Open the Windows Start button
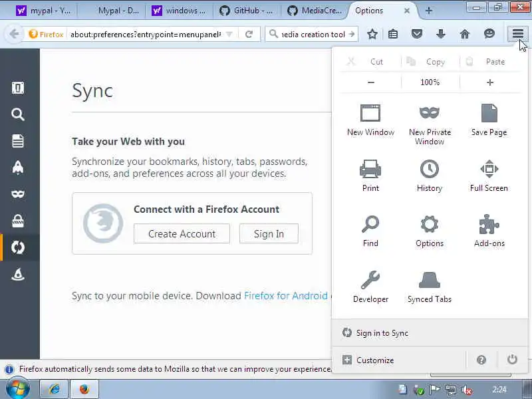 17,389
